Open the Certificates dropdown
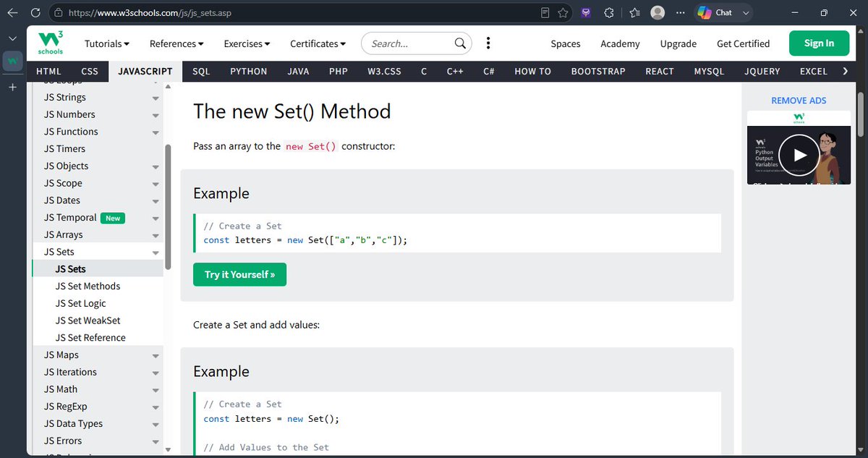This screenshot has width=868, height=458. coord(318,43)
